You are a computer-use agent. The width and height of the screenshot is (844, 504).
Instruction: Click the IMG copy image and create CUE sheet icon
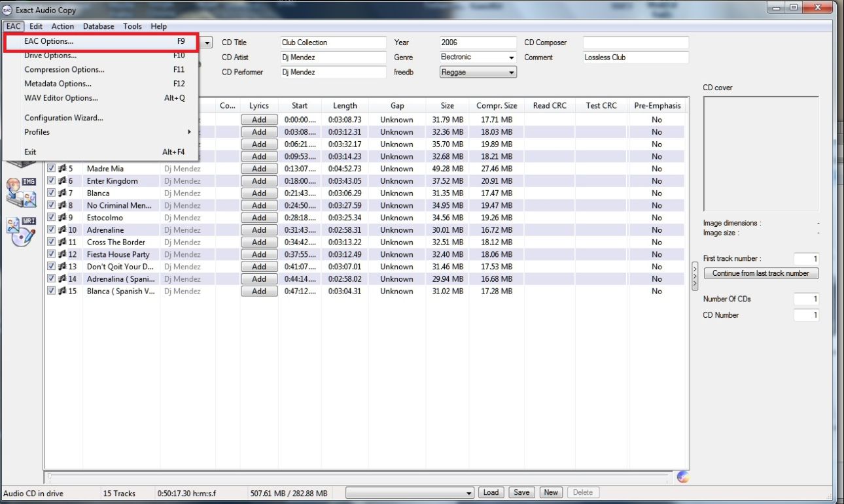coord(21,192)
